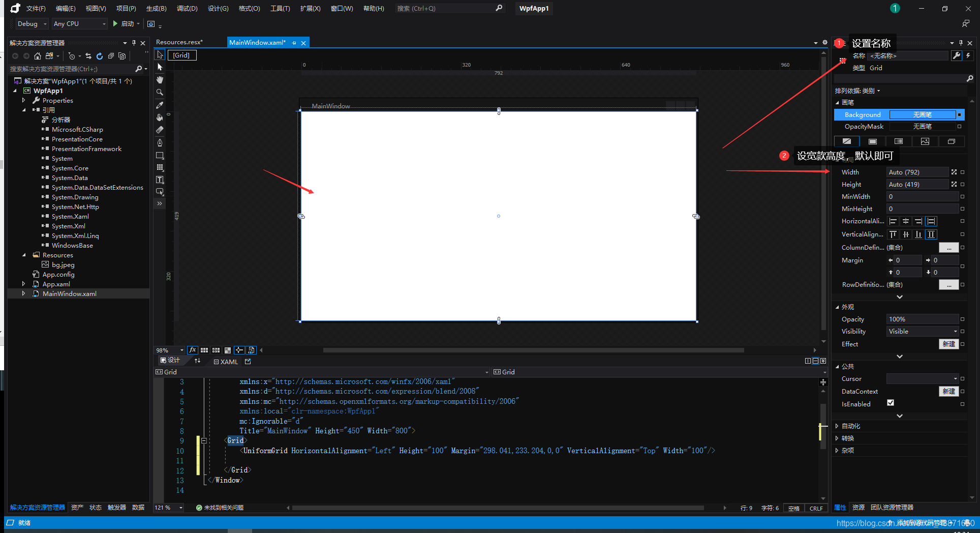Image resolution: width=980 pixels, height=533 pixels.
Task: Pop out XAML pane to new window
Action: tap(248, 362)
